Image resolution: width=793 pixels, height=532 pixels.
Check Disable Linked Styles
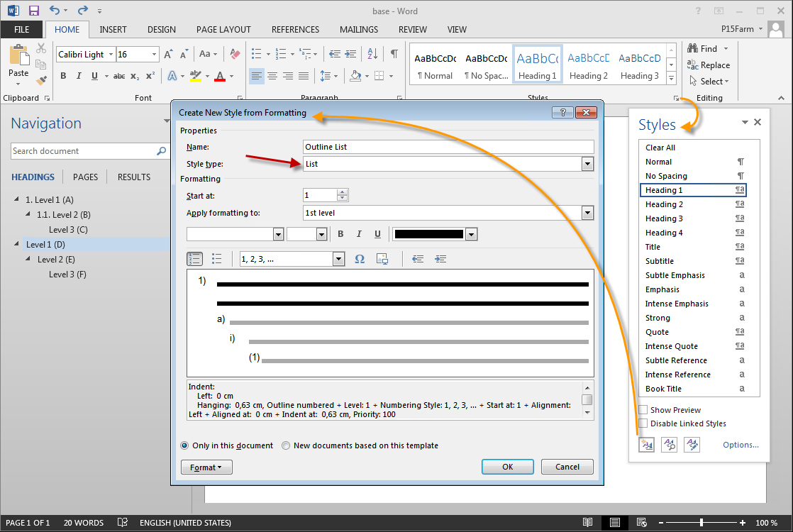(644, 423)
